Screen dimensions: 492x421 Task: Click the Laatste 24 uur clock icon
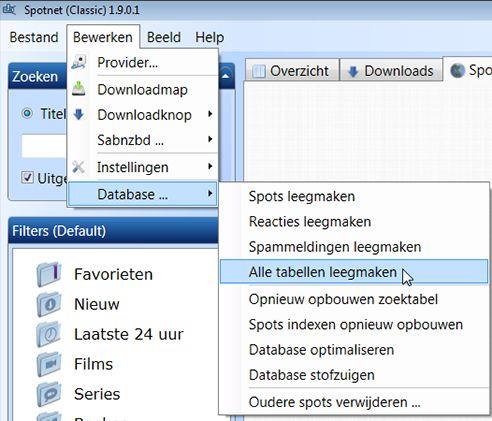(x=48, y=334)
